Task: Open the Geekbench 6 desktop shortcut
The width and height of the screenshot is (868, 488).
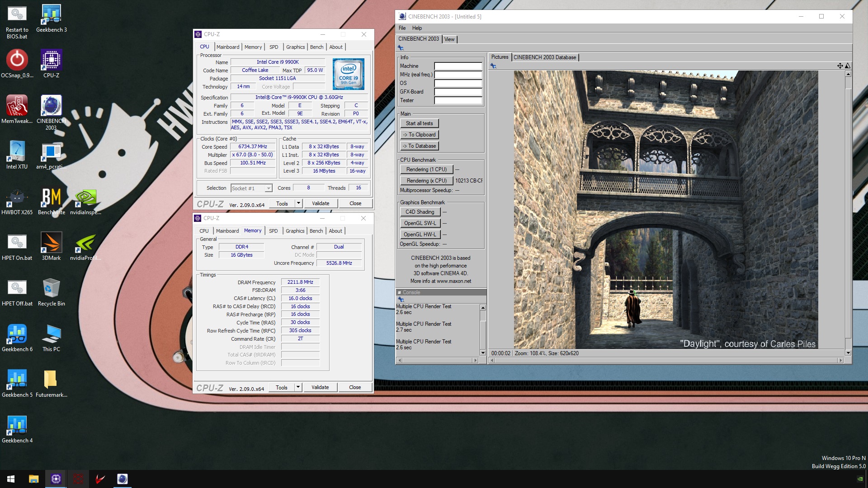Action: [17, 338]
